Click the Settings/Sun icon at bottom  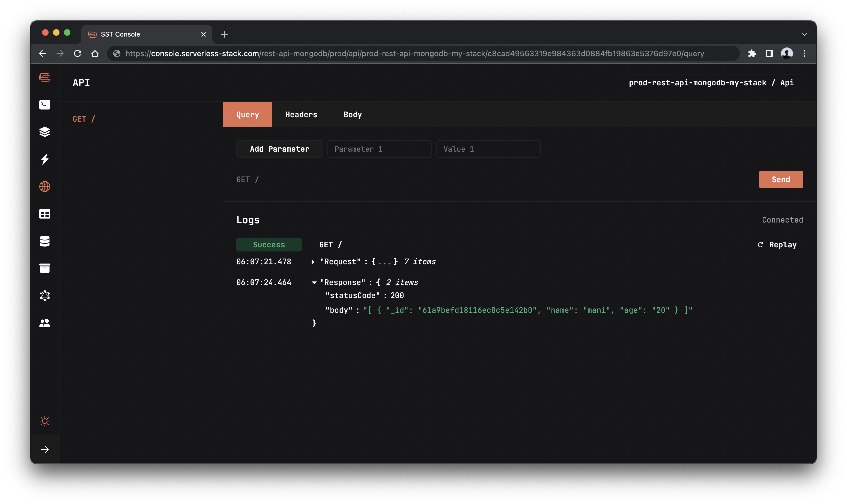(44, 421)
